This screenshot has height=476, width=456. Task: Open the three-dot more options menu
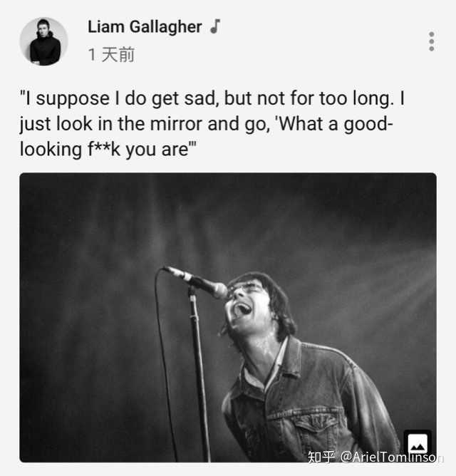tap(431, 41)
